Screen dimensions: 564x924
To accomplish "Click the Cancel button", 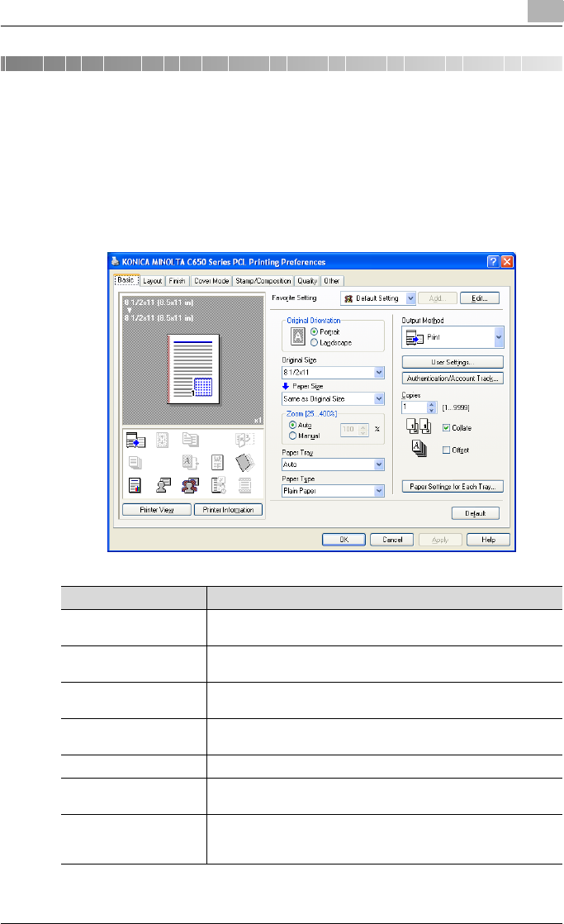I will point(392,539).
